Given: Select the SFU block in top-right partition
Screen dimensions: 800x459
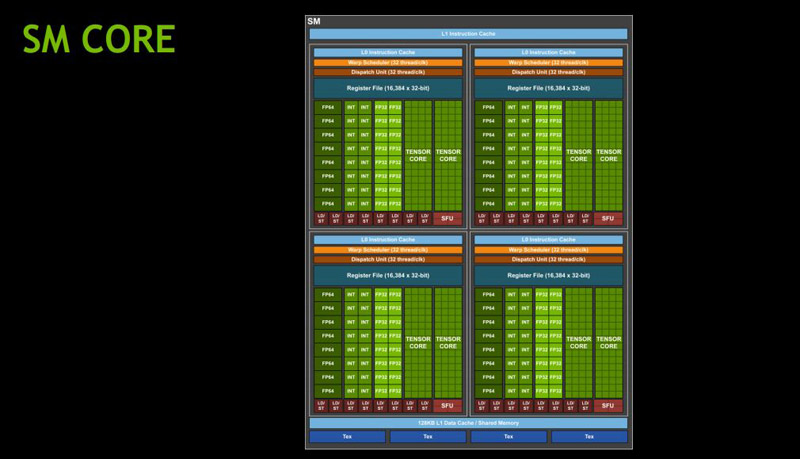Looking at the screenshot, I should coord(608,218).
